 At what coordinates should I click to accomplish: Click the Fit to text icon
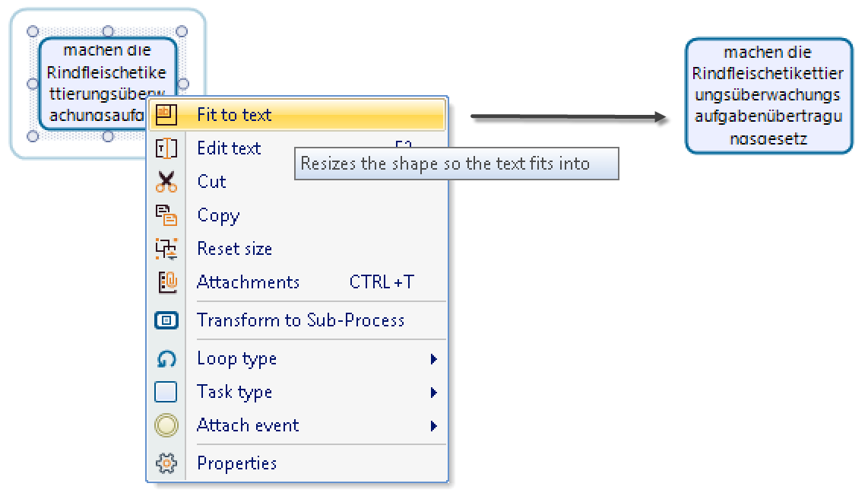tap(166, 115)
